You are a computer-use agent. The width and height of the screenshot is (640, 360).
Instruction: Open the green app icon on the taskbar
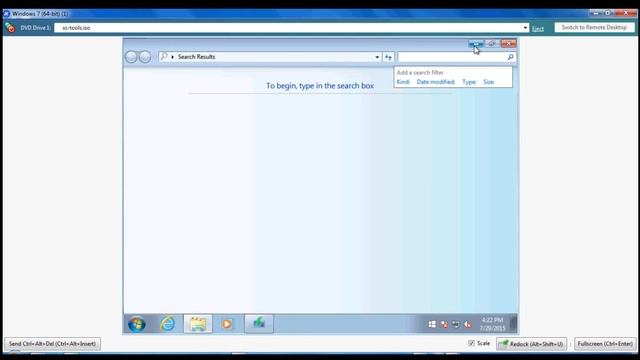pyautogui.click(x=259, y=324)
